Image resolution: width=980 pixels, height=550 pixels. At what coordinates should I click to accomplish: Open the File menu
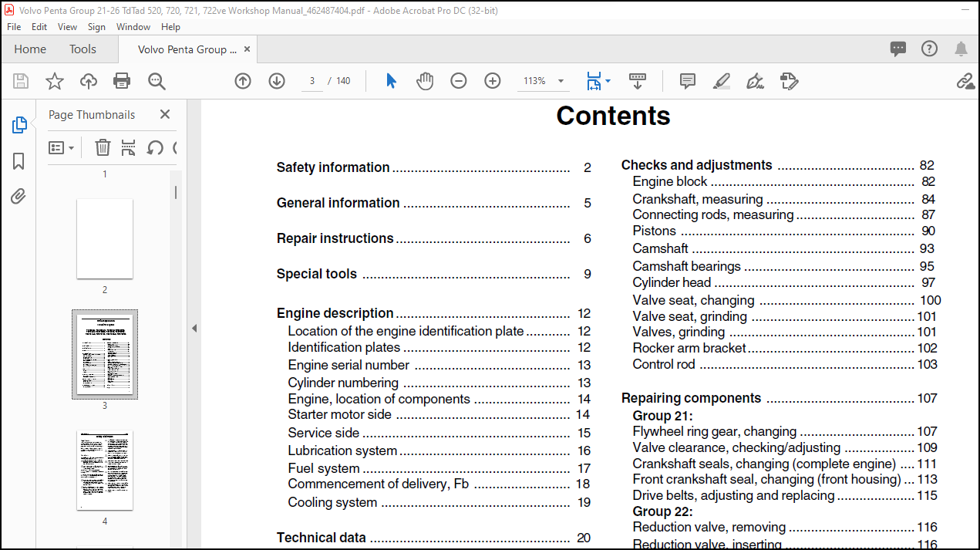pos(14,26)
